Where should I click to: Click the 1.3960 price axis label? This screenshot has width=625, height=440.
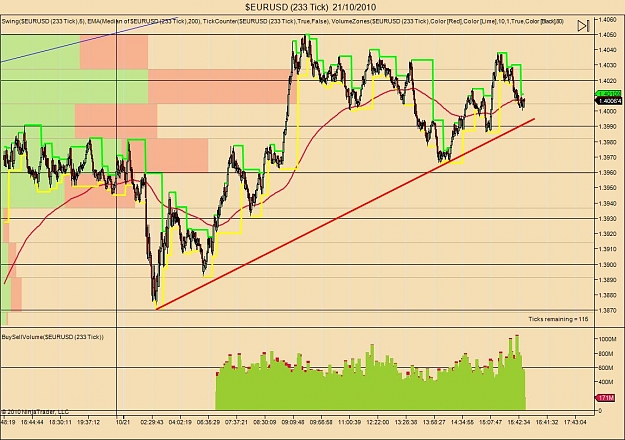[607, 173]
